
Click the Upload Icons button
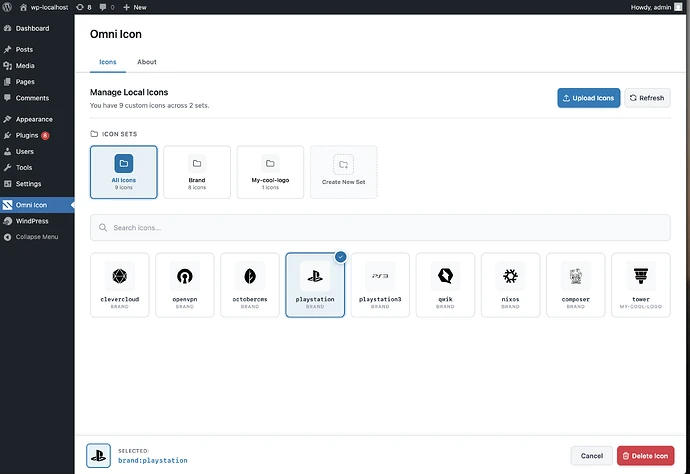(x=588, y=98)
